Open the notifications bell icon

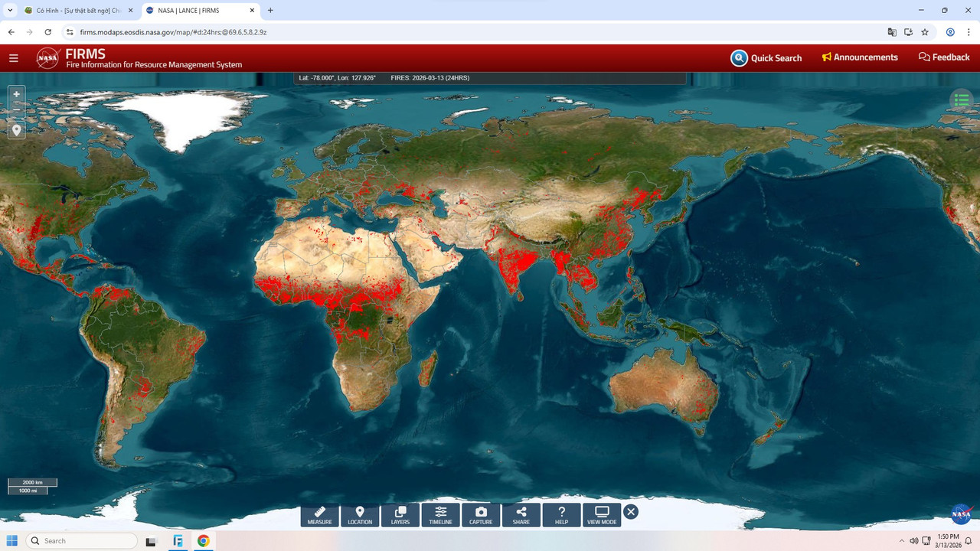969,541
